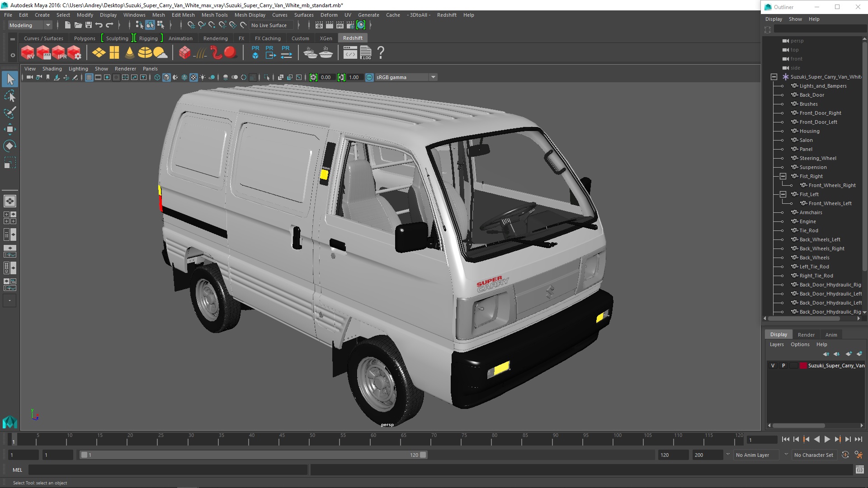Viewport: 868px width, 488px height.
Task: Open sRGB gamma view transform dropdown
Action: [x=406, y=77]
